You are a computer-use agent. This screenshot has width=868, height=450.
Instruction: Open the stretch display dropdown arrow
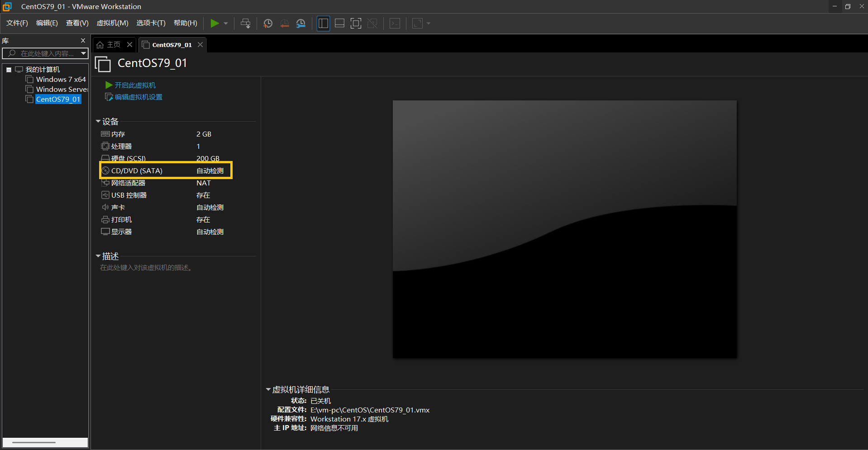pos(428,24)
